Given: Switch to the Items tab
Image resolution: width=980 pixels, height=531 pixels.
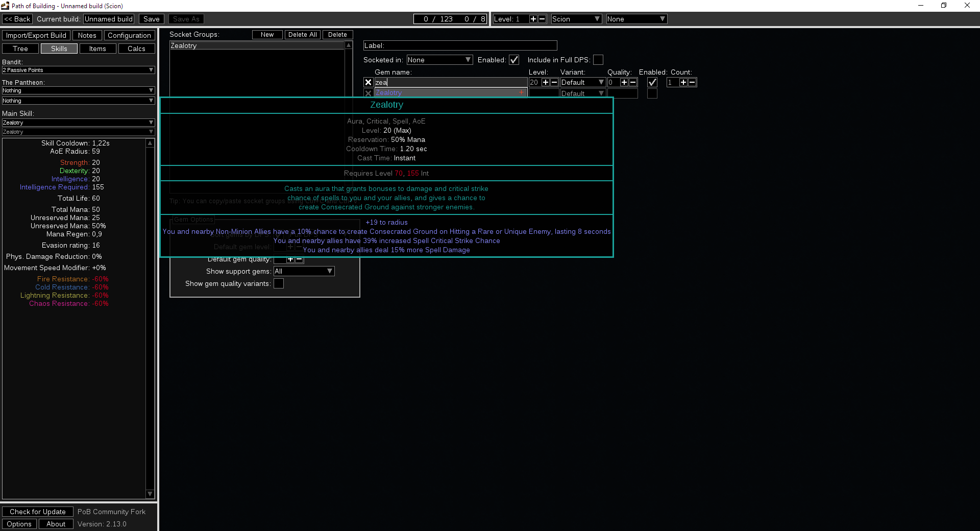Looking at the screenshot, I should tap(98, 49).
